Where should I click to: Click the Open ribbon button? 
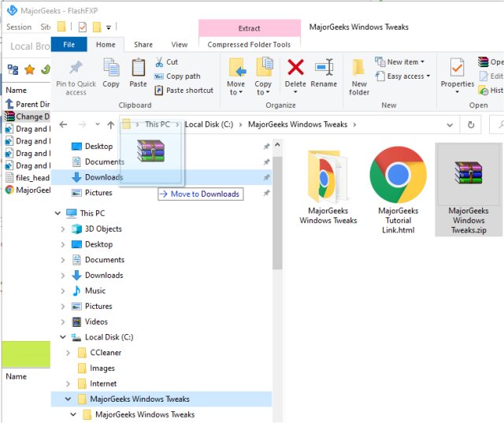(491, 61)
